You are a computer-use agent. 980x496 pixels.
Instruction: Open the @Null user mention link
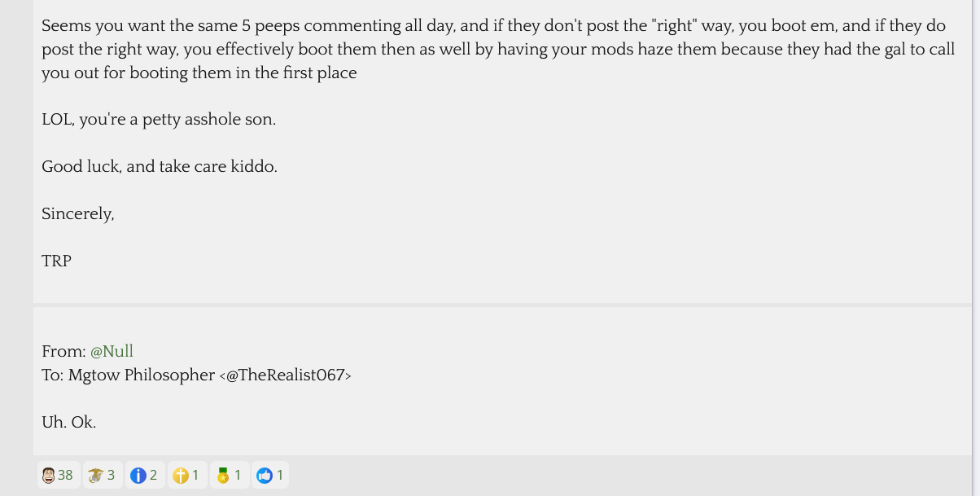click(112, 352)
